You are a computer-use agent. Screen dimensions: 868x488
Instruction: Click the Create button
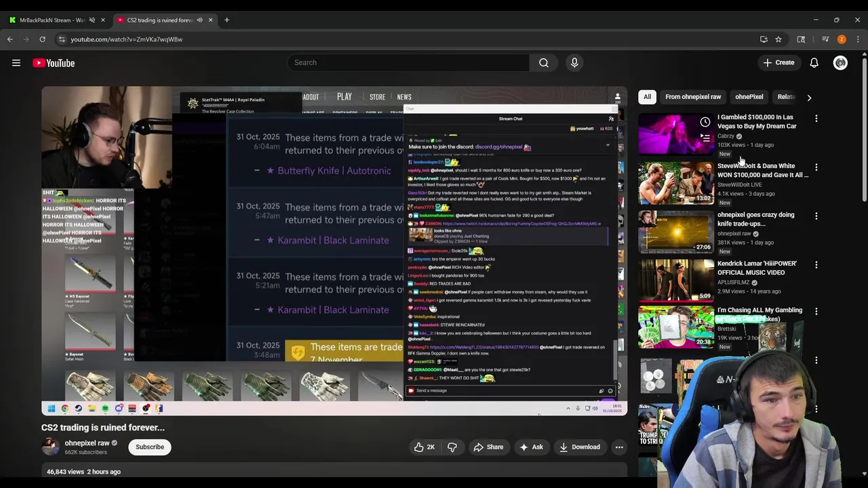[778, 63]
